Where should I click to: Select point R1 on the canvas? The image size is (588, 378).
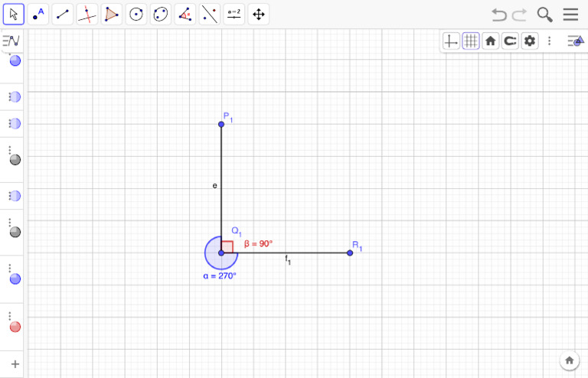[350, 253]
